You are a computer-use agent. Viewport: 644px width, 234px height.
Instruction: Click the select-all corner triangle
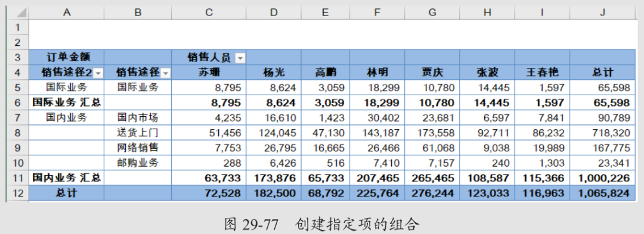(x=21, y=13)
